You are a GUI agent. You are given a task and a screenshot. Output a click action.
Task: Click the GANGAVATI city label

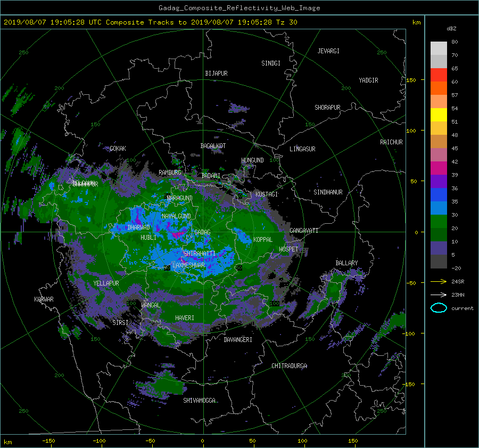coord(304,231)
